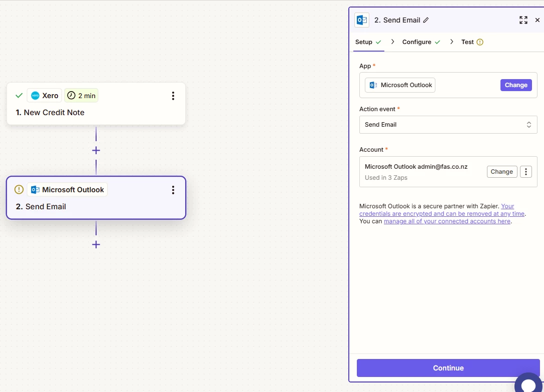Click the Xero logo in step 1
This screenshot has width=544, height=392.
coord(35,96)
